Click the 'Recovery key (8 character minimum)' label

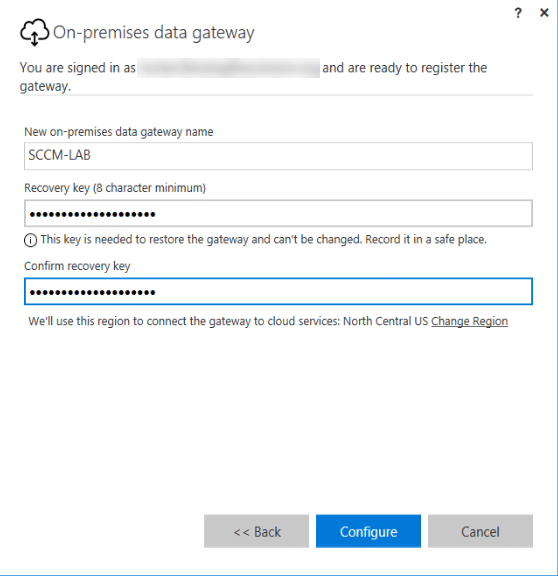115,188
